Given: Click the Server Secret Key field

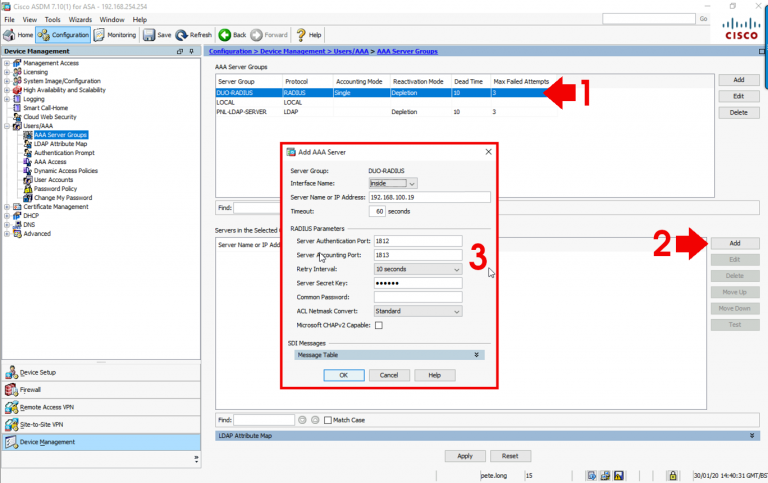Looking at the screenshot, I should tap(418, 283).
